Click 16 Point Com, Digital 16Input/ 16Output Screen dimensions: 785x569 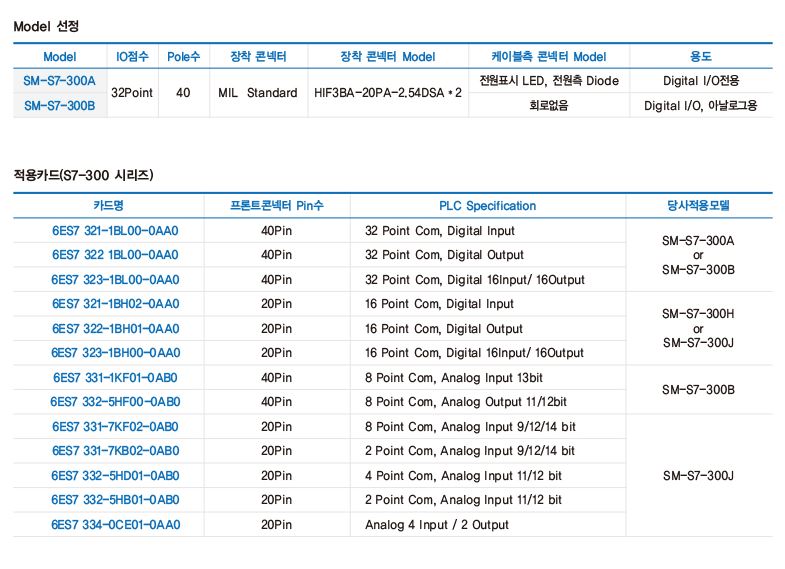click(x=474, y=353)
